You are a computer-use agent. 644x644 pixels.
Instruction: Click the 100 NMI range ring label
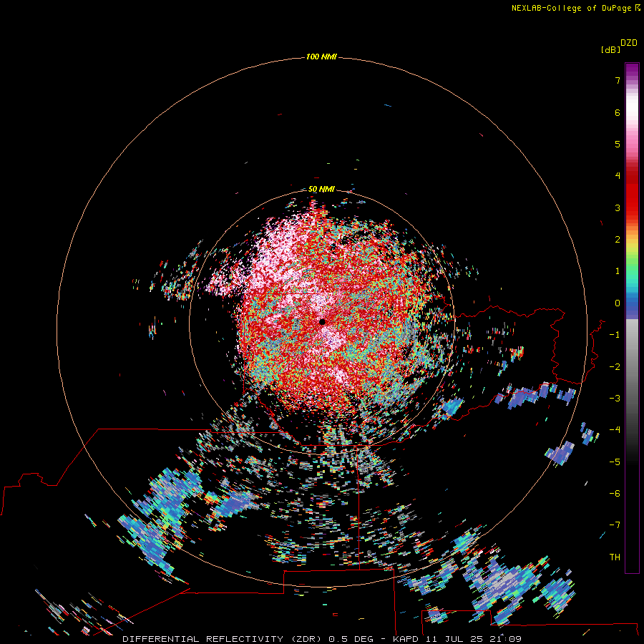pyautogui.click(x=321, y=57)
